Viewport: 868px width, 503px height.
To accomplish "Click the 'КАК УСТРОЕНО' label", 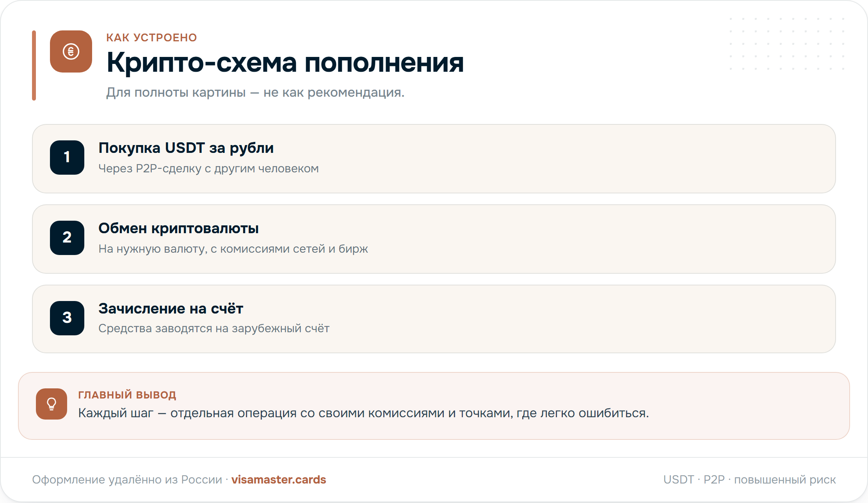I will tap(152, 38).
